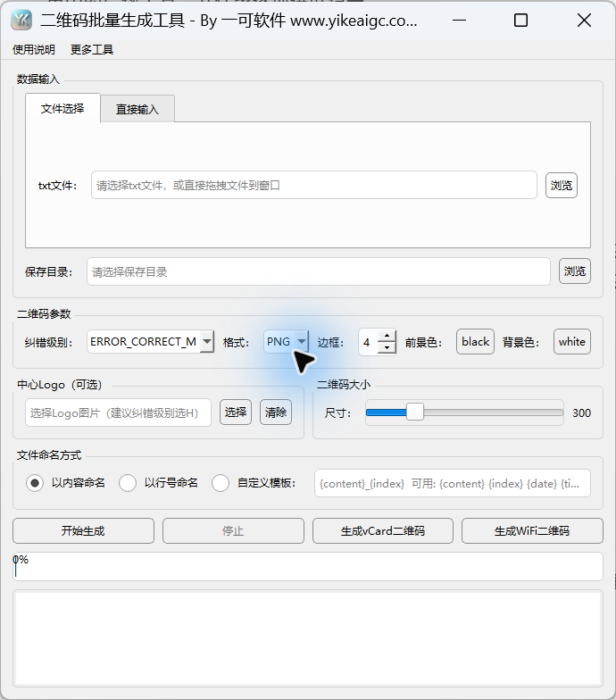Click 浏览 button next to txt文件 field
This screenshot has height=700, width=616.
561,186
